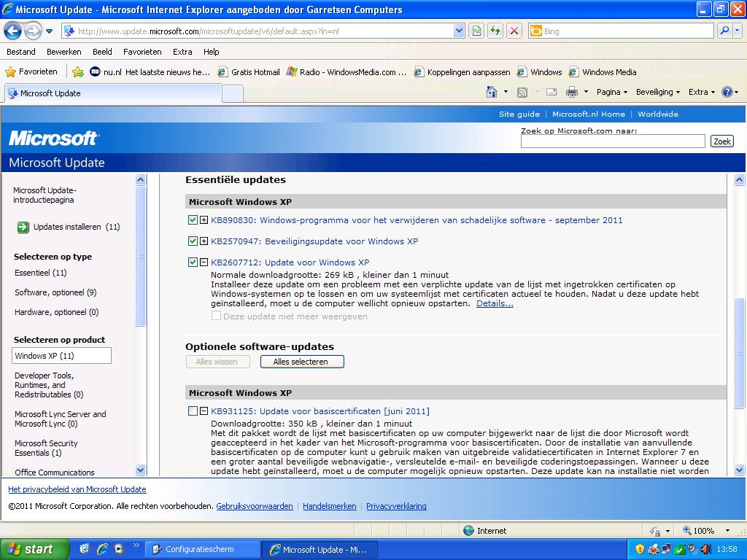
Task: Open the Extra command bar dropdown
Action: coord(701,93)
